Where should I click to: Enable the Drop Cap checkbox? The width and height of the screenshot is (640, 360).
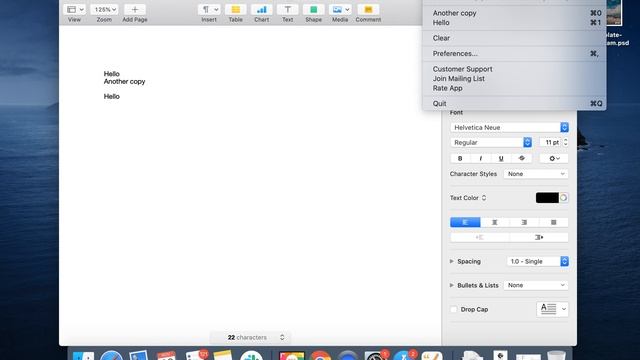(x=453, y=309)
